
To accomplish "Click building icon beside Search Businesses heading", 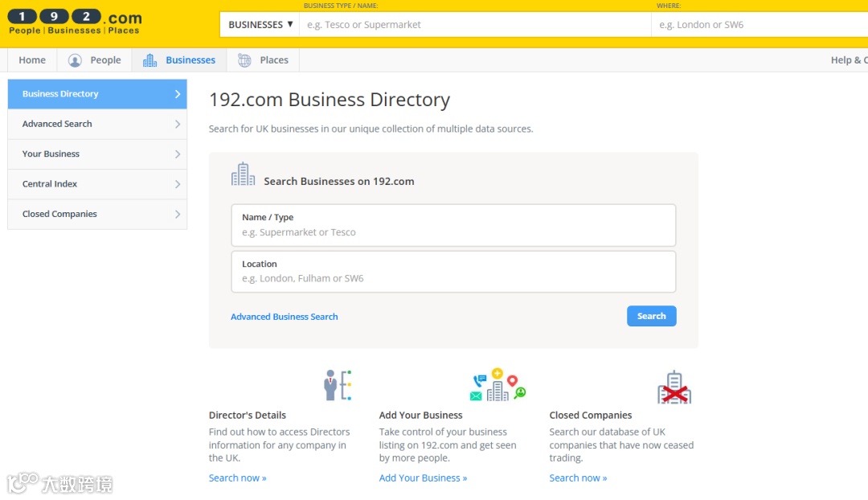I will (x=243, y=174).
